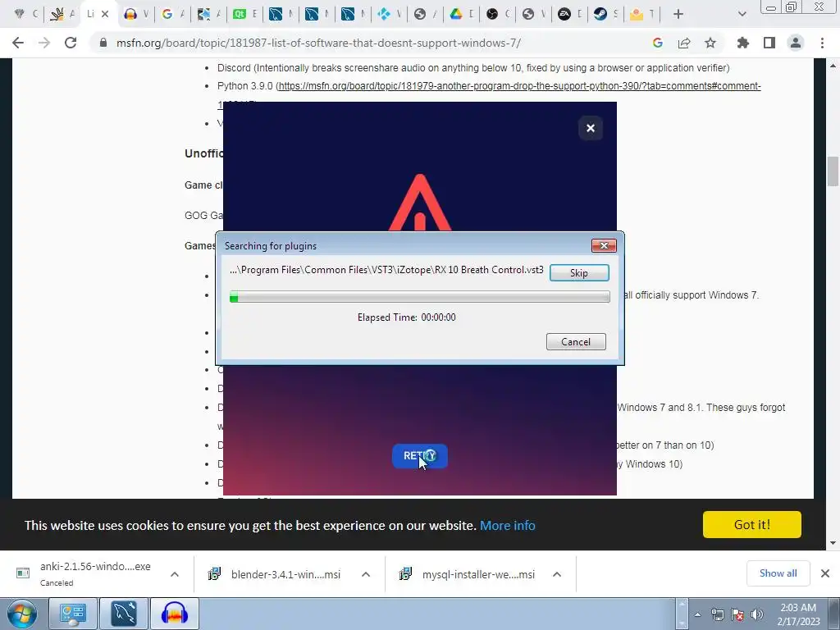Open a new browser tab
The image size is (840, 630).
(678, 14)
